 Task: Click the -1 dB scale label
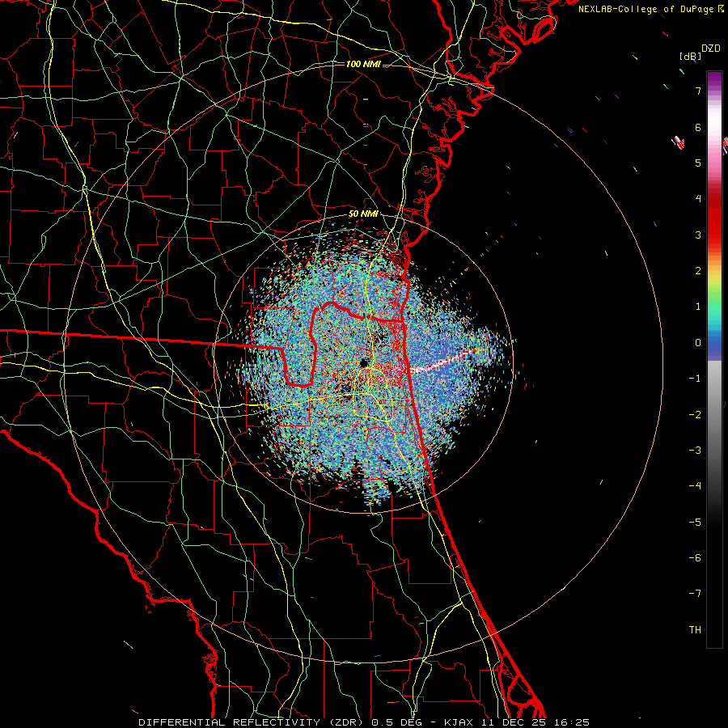tap(695, 379)
